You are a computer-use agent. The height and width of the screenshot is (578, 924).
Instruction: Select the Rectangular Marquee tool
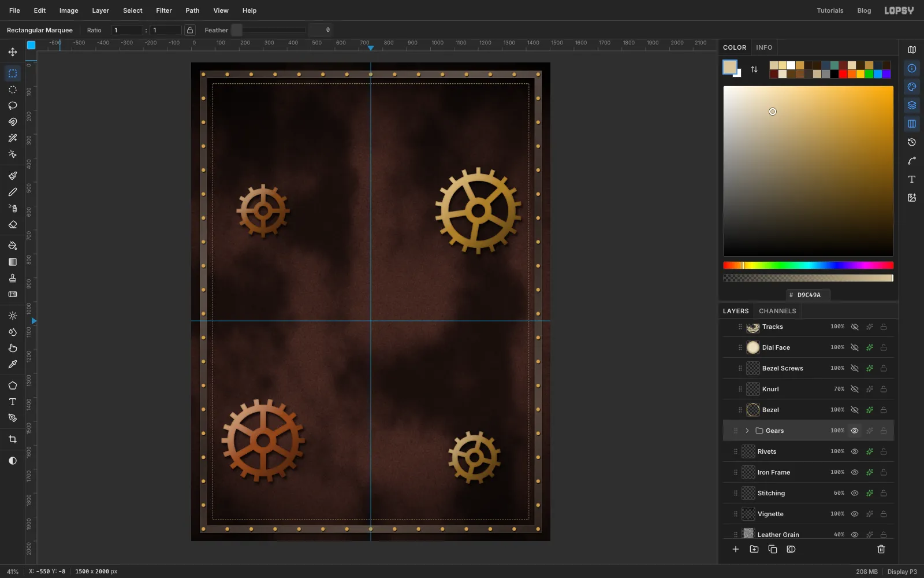click(x=13, y=73)
